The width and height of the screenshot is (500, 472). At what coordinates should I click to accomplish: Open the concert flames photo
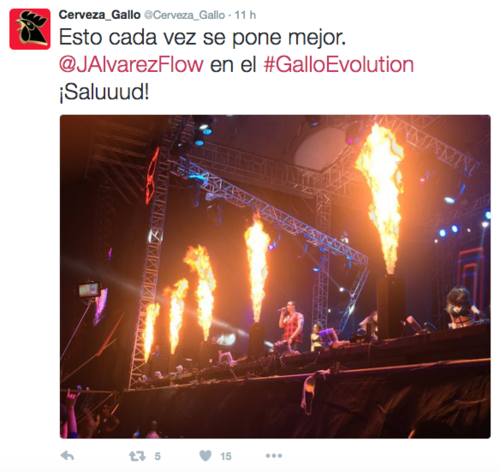[275, 277]
